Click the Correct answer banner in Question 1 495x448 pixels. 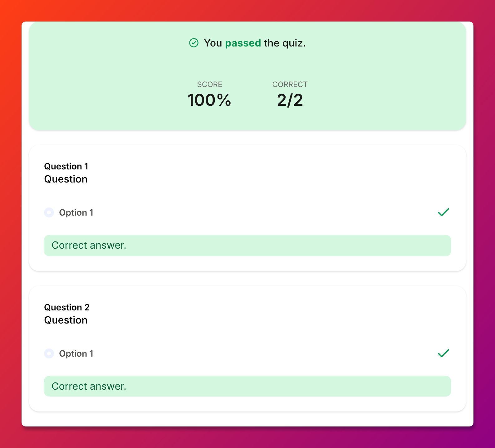click(247, 246)
